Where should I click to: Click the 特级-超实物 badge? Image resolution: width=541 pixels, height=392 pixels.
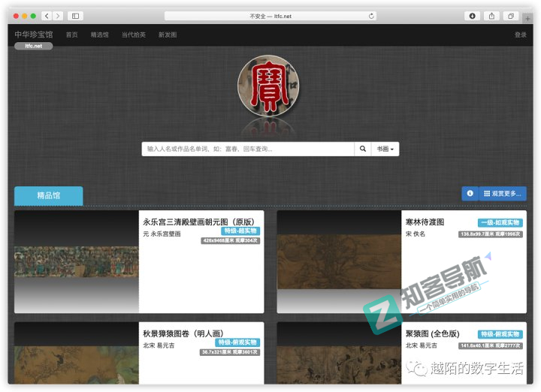coord(240,231)
